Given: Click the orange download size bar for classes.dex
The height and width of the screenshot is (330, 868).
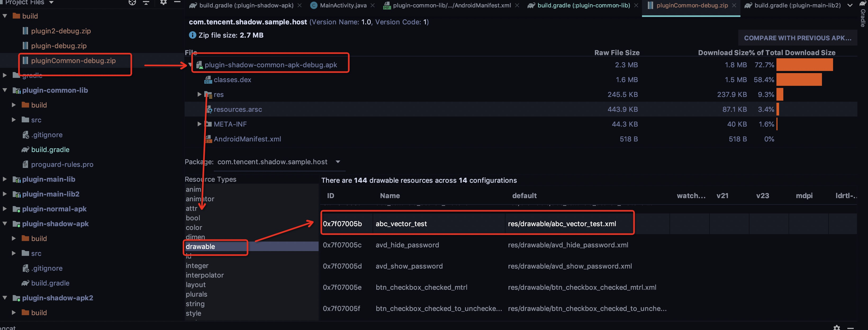Looking at the screenshot, I should click(799, 79).
